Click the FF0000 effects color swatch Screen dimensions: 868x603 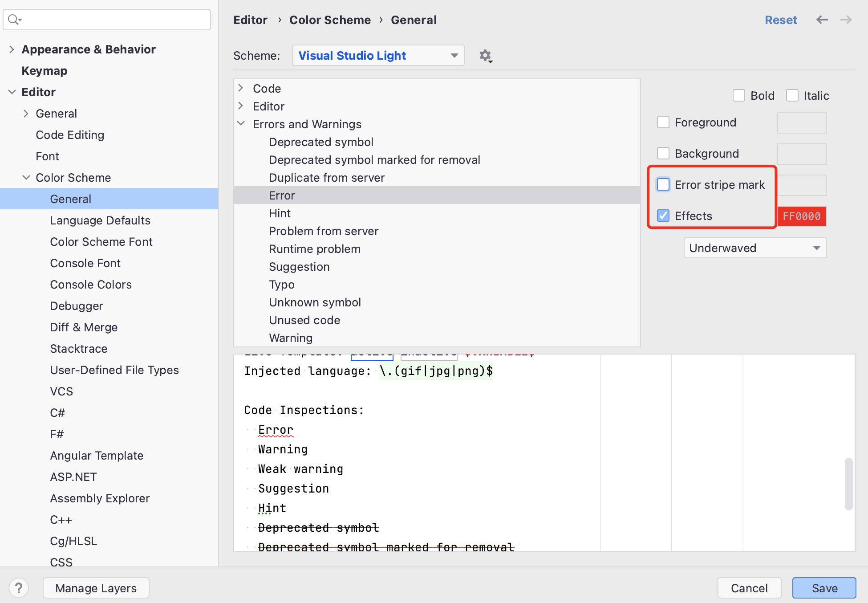tap(802, 216)
